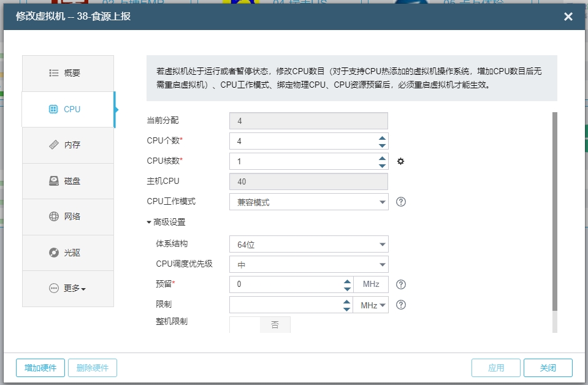
Task: Decrease CPU核数 with down arrow
Action: point(382,166)
